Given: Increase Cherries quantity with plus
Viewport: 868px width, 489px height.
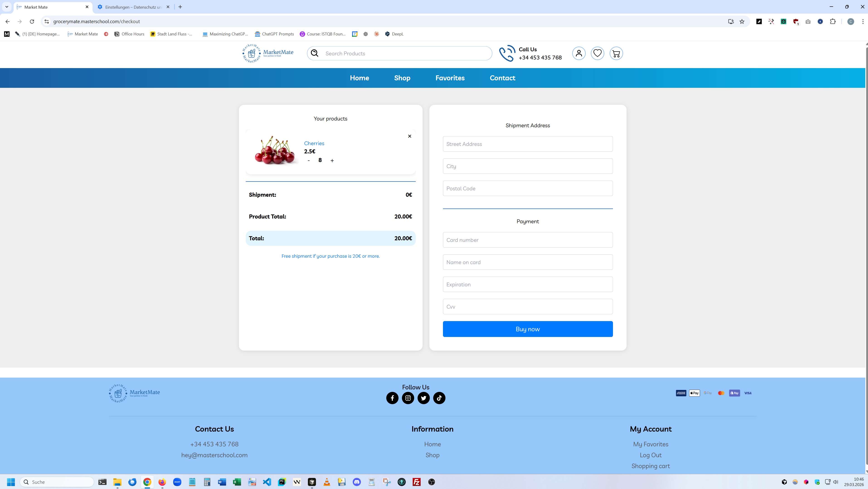Looking at the screenshot, I should pos(332,160).
